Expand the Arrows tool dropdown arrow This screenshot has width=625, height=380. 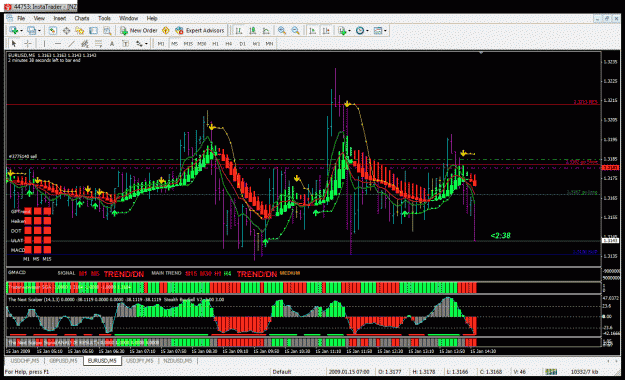[146, 44]
